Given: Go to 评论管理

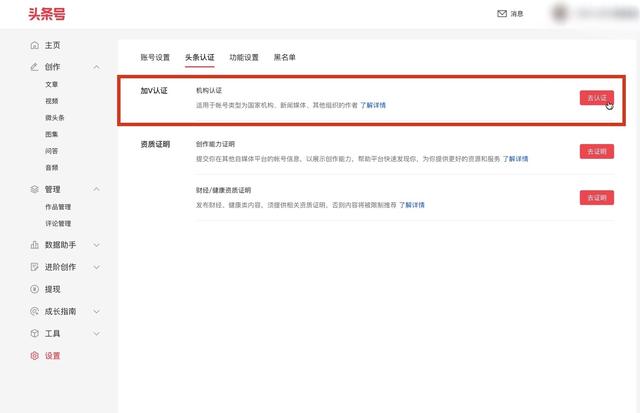Looking at the screenshot, I should click(58, 224).
